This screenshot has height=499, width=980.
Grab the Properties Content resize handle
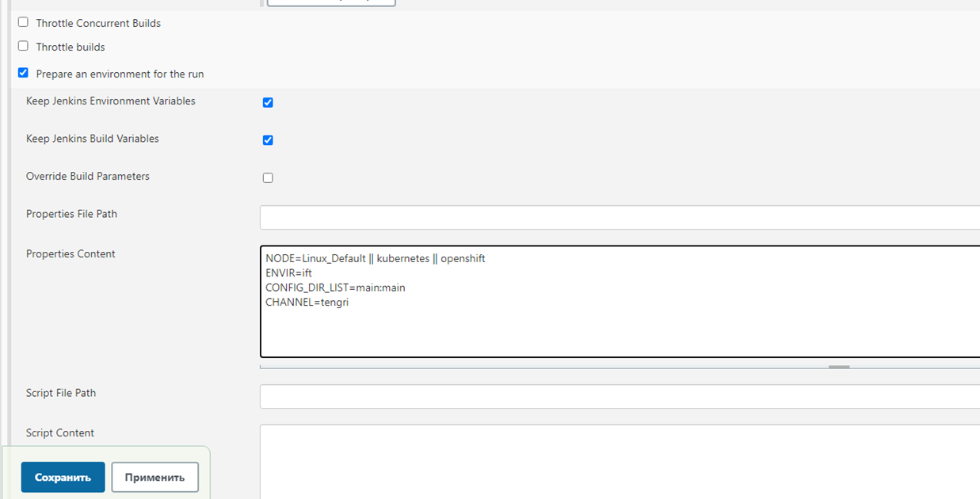(x=839, y=367)
